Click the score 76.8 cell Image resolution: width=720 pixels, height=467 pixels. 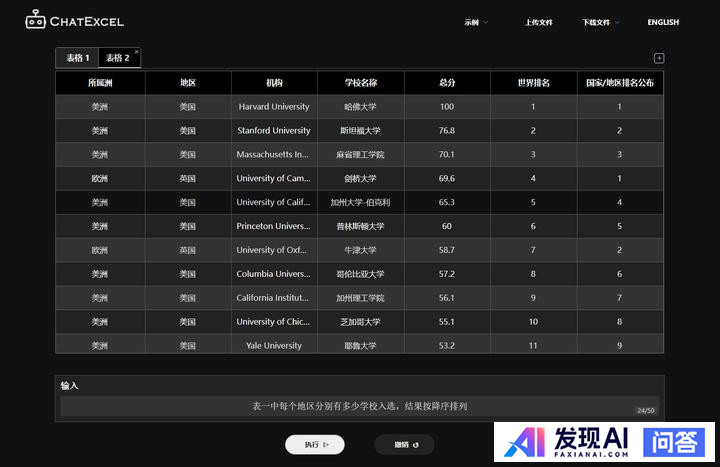pyautogui.click(x=447, y=130)
